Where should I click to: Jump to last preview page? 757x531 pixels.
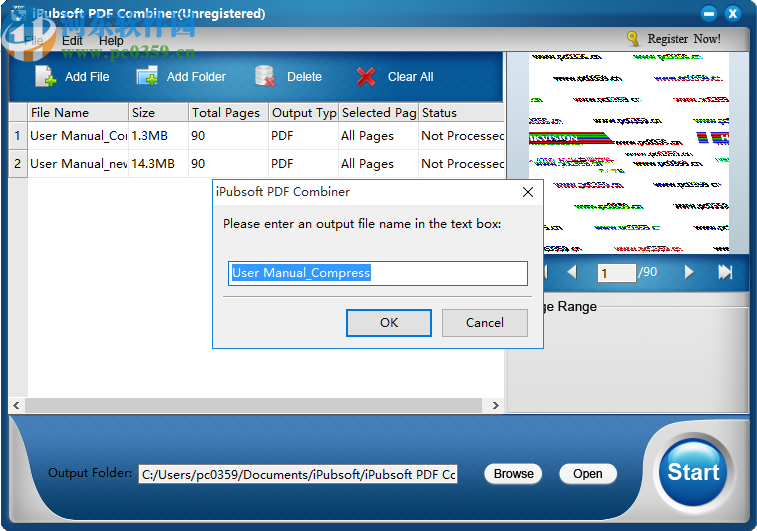coord(725,272)
